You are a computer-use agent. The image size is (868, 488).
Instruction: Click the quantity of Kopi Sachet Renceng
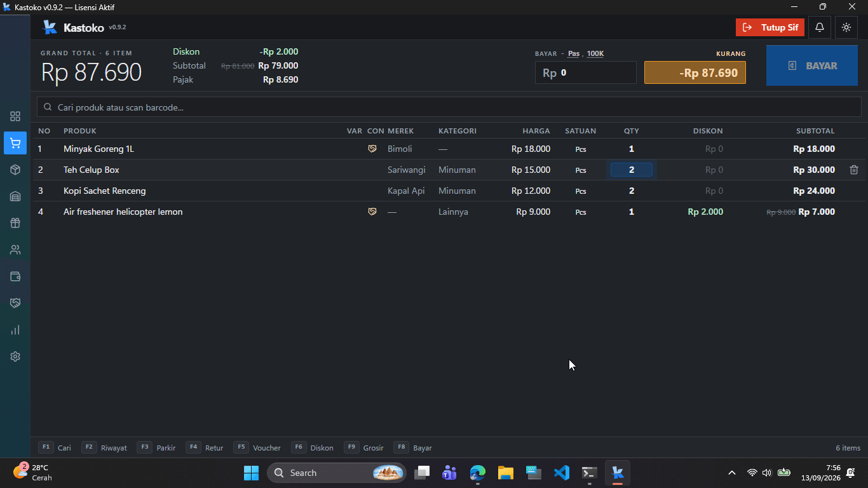click(x=632, y=191)
